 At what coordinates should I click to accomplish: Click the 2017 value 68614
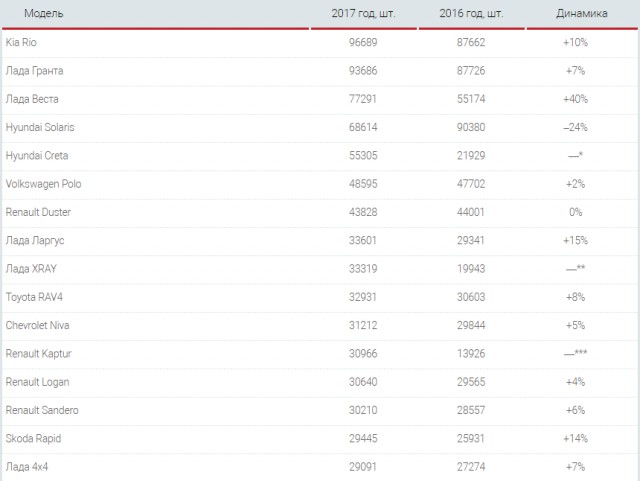[x=363, y=127]
